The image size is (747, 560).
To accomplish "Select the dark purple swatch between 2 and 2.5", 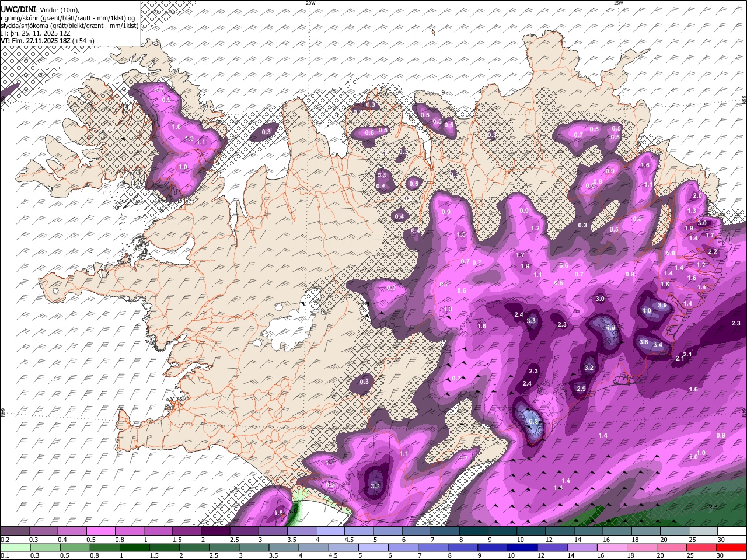I will pos(215,531).
